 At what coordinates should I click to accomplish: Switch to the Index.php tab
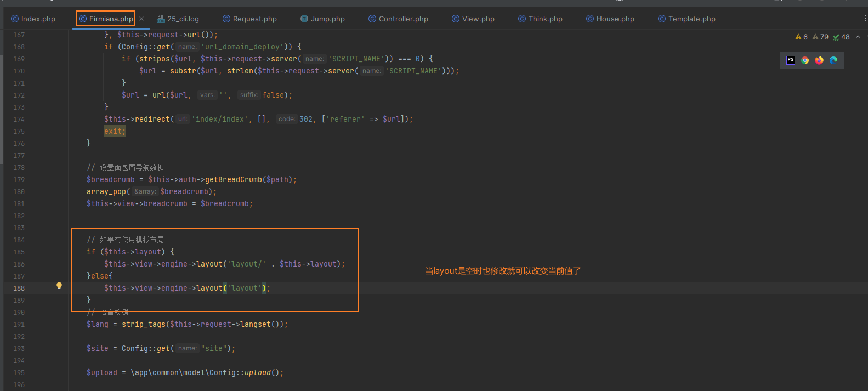[33, 19]
